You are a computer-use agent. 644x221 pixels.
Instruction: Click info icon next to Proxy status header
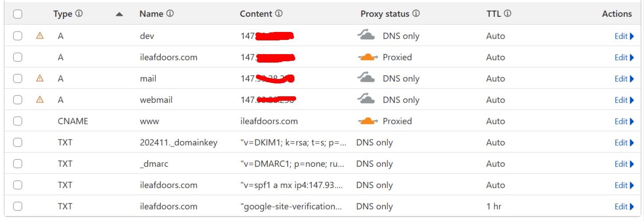point(416,13)
